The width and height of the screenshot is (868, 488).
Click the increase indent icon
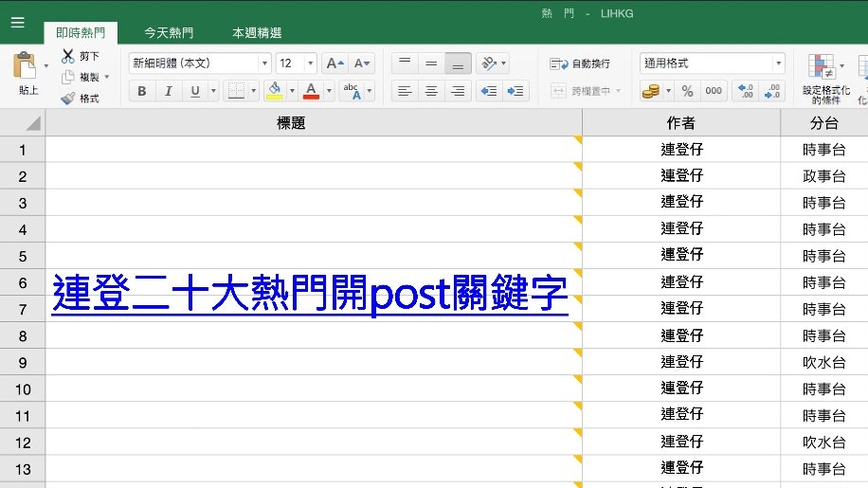pyautogui.click(x=515, y=91)
